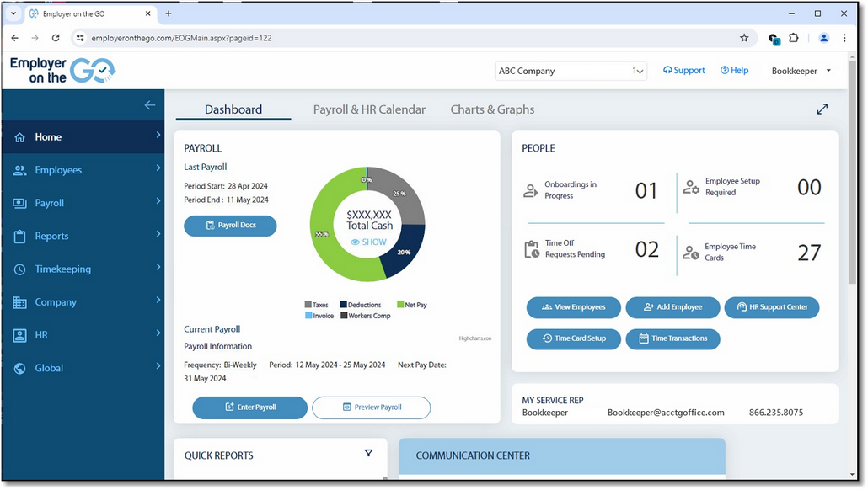This screenshot has height=490, width=868.
Task: Select the Company icon in the sidebar
Action: pos(19,301)
